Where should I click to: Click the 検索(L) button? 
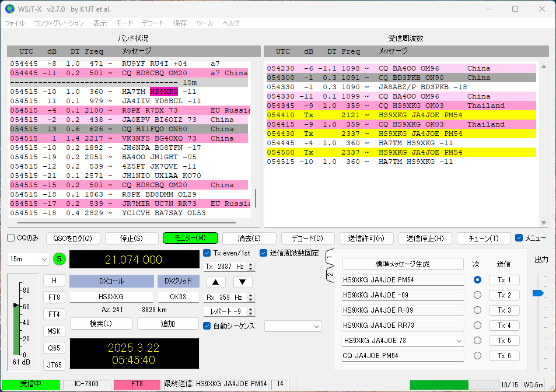point(101,323)
